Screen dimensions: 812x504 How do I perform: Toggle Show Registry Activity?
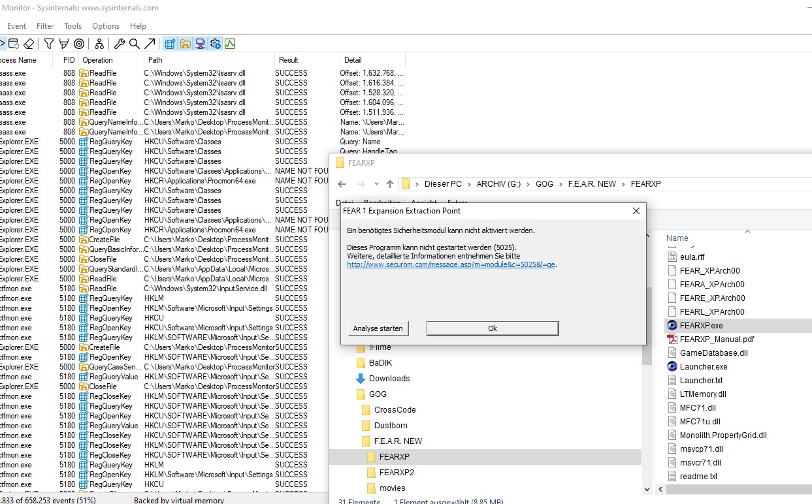point(171,44)
